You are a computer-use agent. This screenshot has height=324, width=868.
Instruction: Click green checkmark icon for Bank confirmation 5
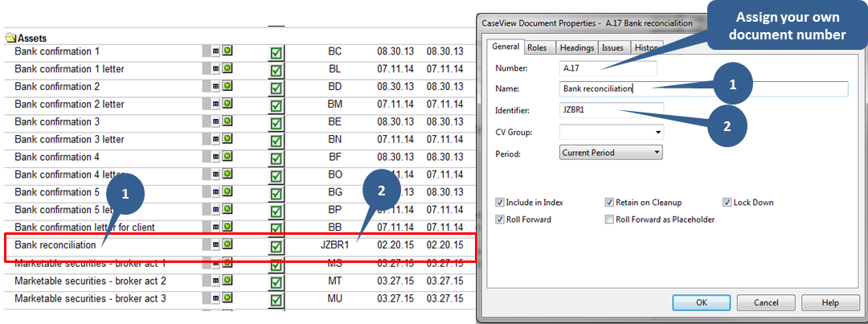[276, 195]
